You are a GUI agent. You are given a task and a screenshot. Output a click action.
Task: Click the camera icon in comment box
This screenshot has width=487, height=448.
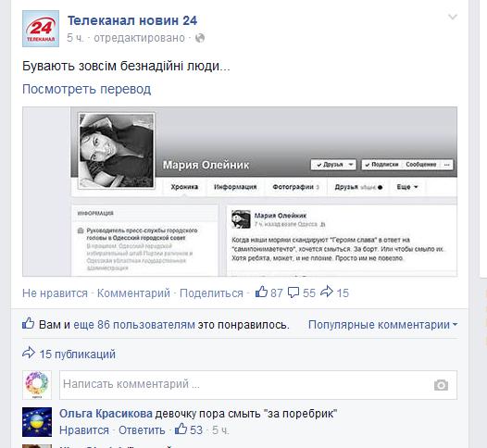pos(441,385)
